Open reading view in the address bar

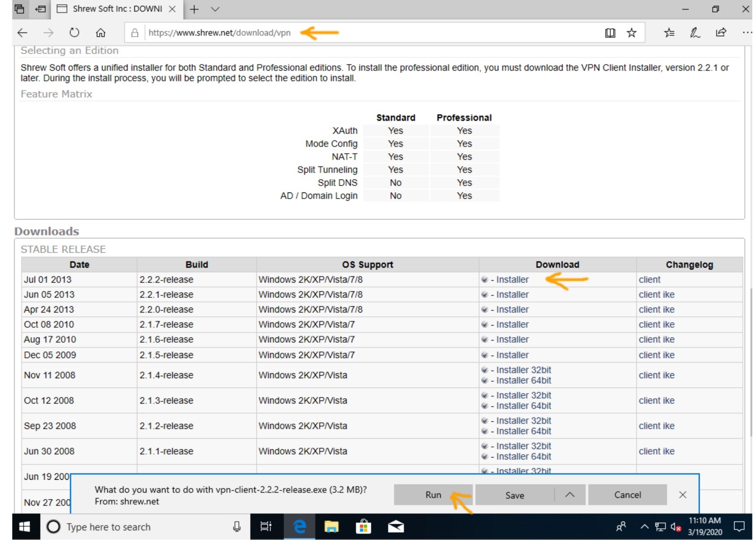pos(610,33)
